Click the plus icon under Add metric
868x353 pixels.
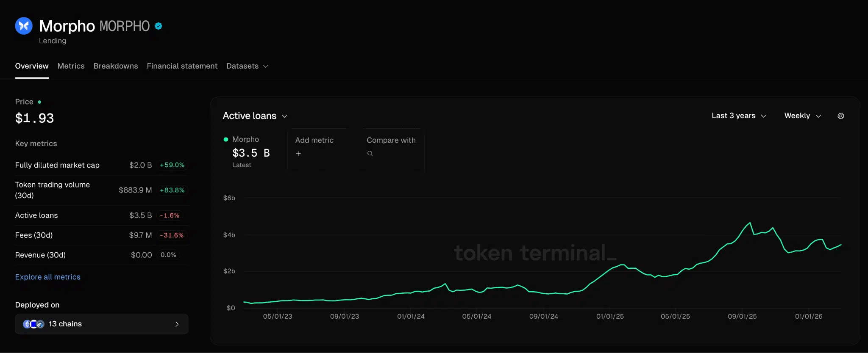tap(298, 154)
